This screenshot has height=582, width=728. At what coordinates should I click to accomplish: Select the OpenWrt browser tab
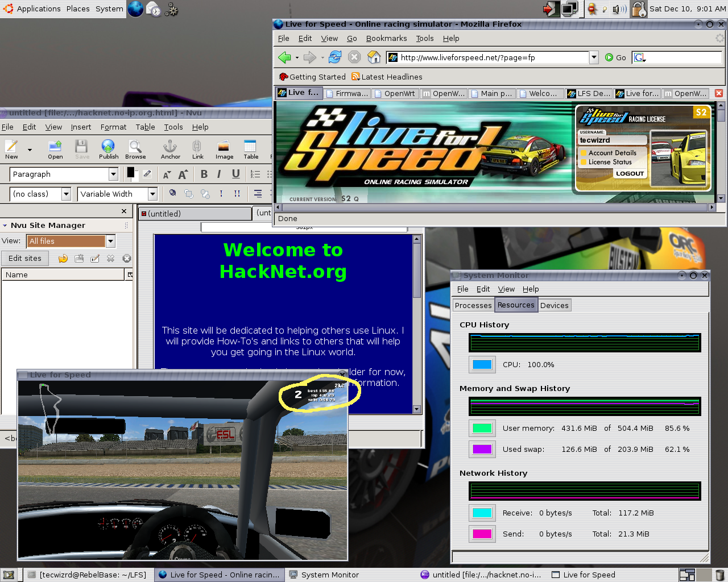tap(395, 93)
